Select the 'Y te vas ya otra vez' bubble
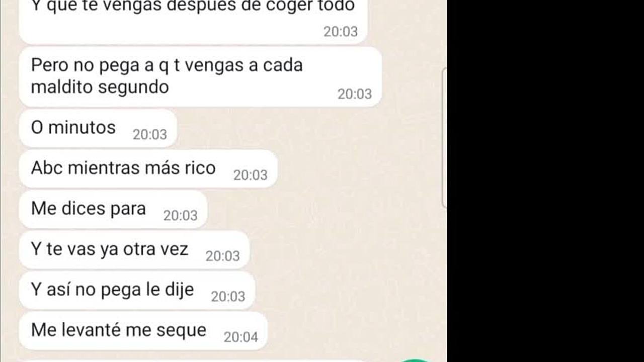Viewport: 644px width, 362px height. point(134,250)
